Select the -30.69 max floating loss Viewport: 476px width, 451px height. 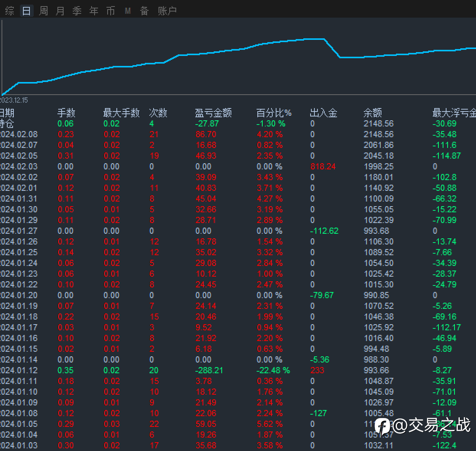pos(445,124)
